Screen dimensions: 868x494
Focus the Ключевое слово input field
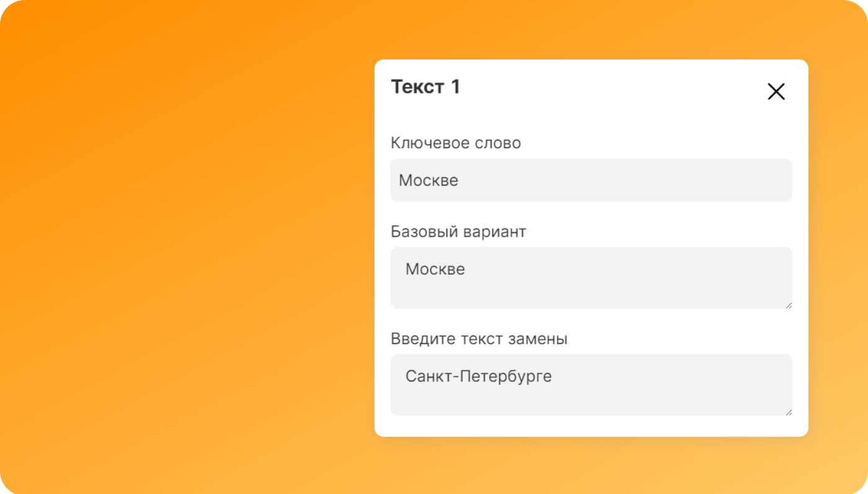(591, 180)
